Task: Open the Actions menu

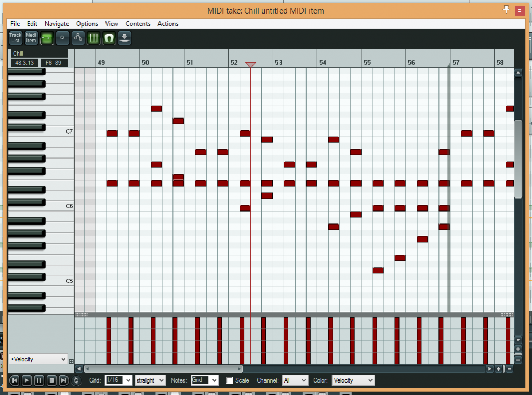Action: [x=168, y=24]
